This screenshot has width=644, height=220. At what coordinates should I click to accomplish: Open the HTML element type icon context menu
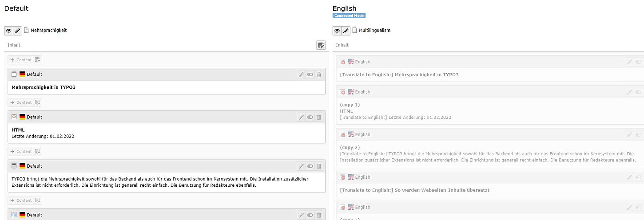coord(14,117)
